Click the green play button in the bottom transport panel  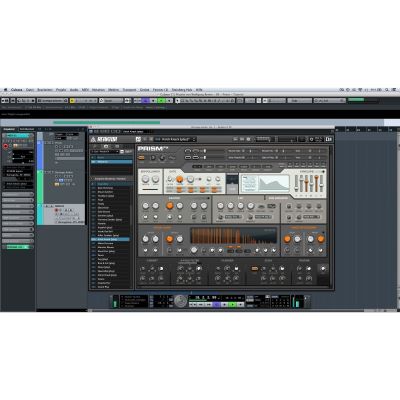233,304
